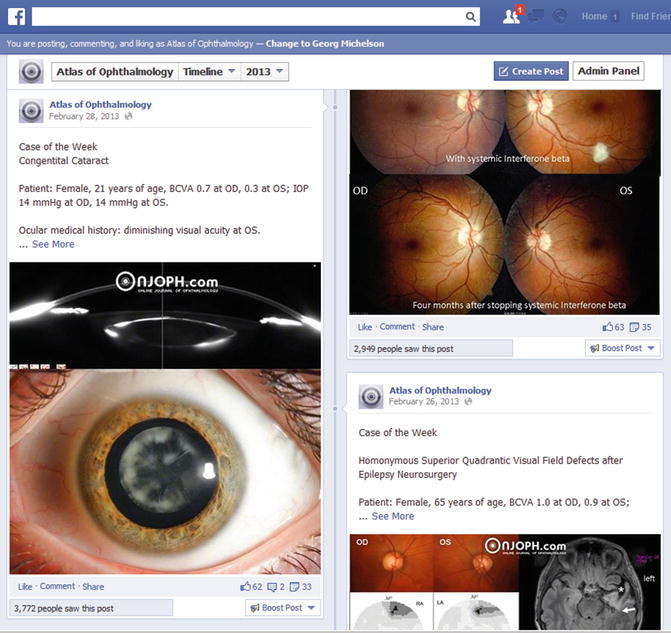Click Atlas of Ophthalmology avatar on February 26 post

(369, 395)
